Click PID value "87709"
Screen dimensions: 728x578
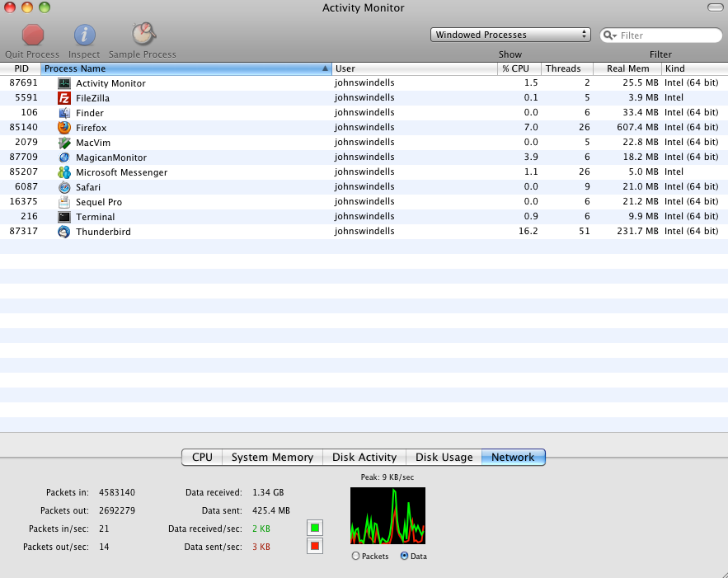(x=23, y=157)
